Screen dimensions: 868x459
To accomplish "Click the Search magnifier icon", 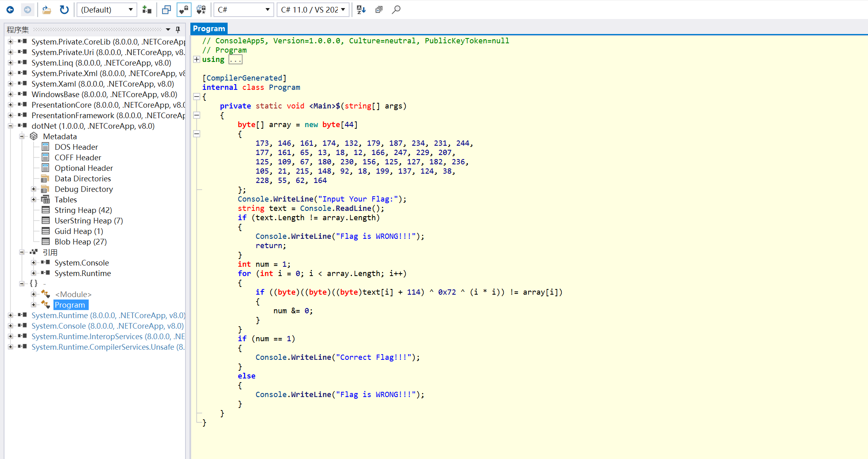I will point(396,10).
